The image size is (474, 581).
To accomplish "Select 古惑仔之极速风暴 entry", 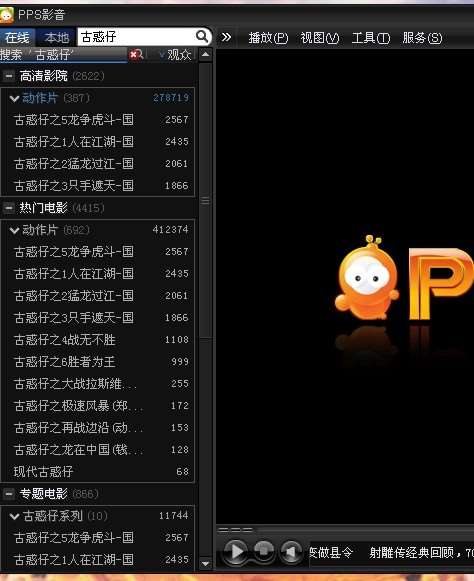I will point(98,406).
